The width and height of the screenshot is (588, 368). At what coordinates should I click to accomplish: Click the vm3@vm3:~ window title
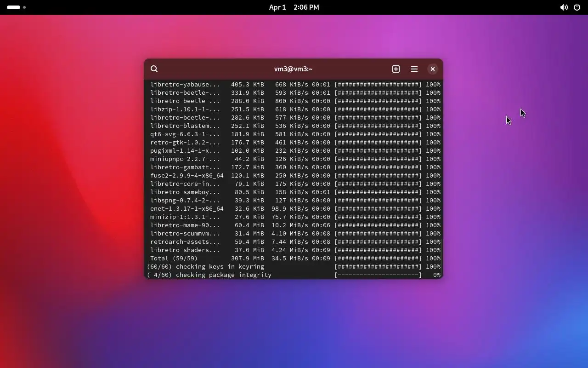point(293,69)
